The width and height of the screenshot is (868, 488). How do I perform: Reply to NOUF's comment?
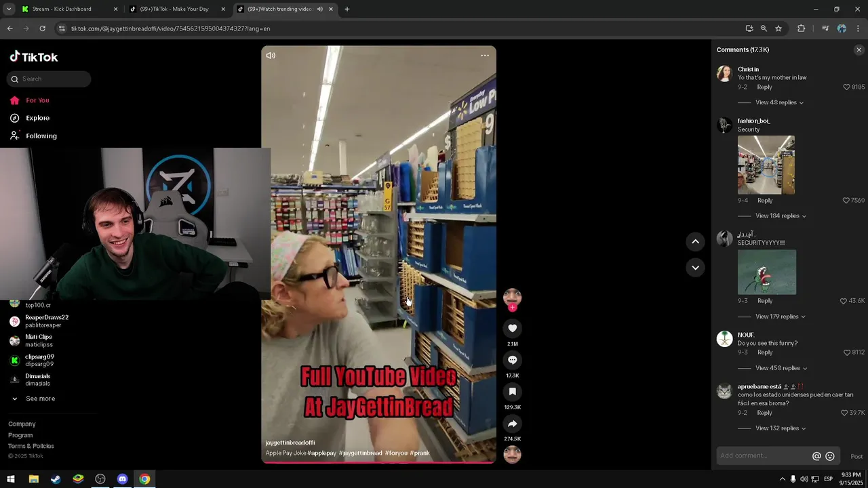point(764,352)
